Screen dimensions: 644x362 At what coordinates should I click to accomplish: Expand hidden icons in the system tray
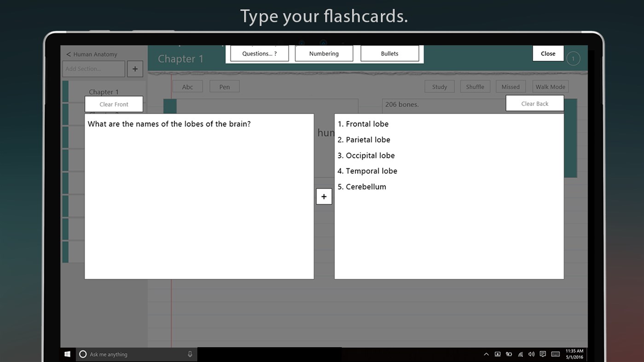[x=486, y=354]
